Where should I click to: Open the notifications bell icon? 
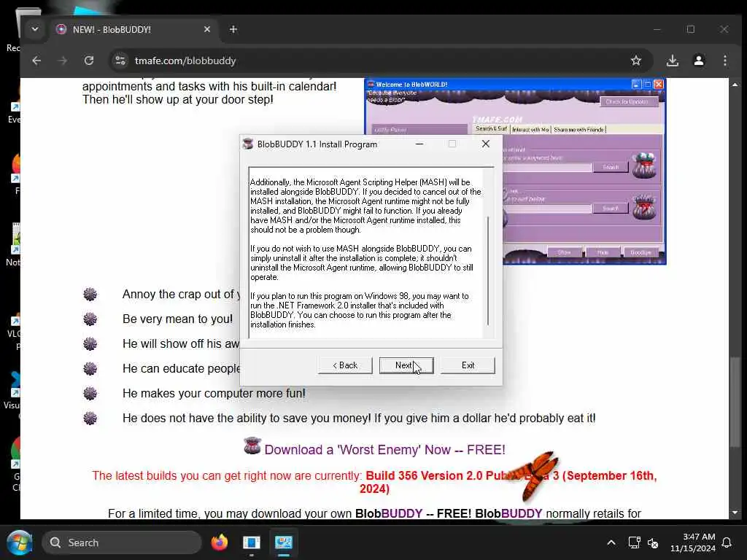727,542
